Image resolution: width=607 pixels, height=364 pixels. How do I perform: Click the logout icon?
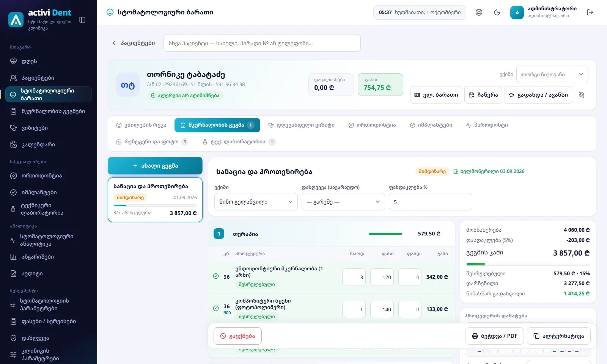[x=590, y=13]
